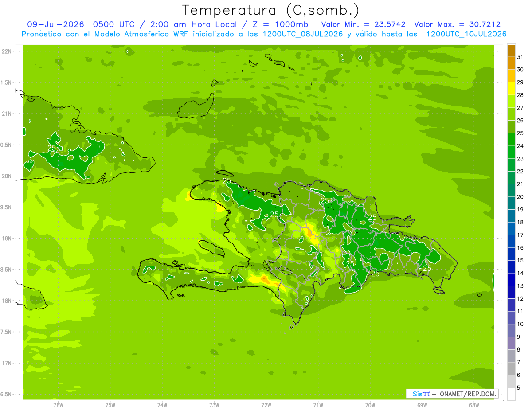Click the purple legend swatch between 9 and 10
Image resolution: width=532 pixels, height=411 pixels.
click(x=511, y=330)
